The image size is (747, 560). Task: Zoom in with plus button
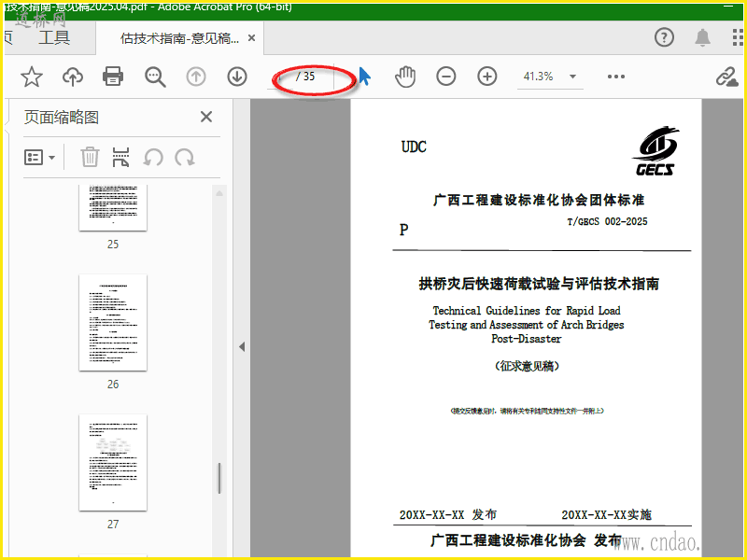[x=486, y=77]
